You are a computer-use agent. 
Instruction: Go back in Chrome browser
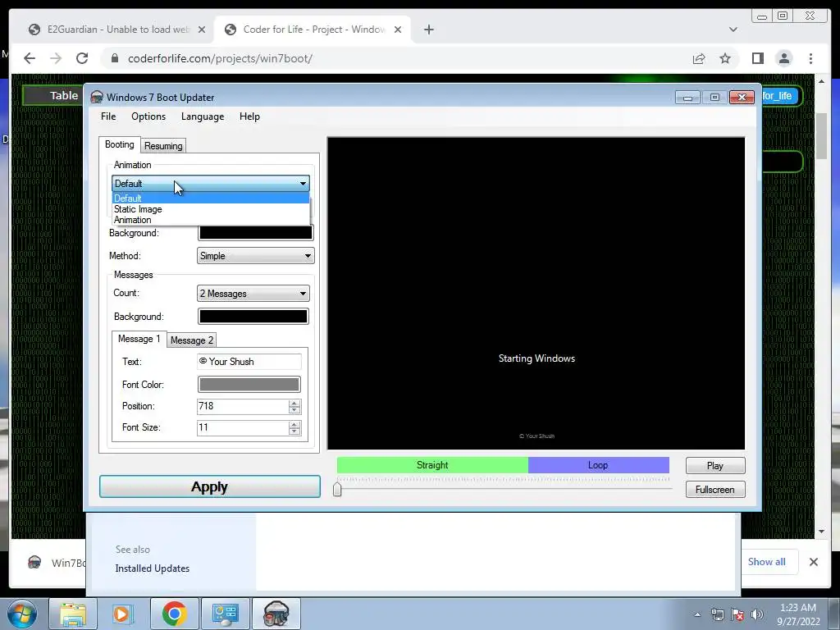tap(30, 58)
